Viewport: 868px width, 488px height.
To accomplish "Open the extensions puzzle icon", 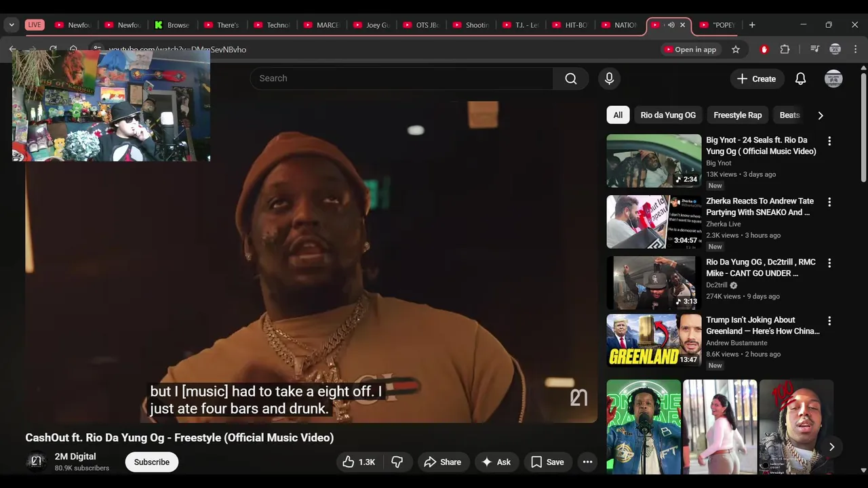I will point(785,49).
